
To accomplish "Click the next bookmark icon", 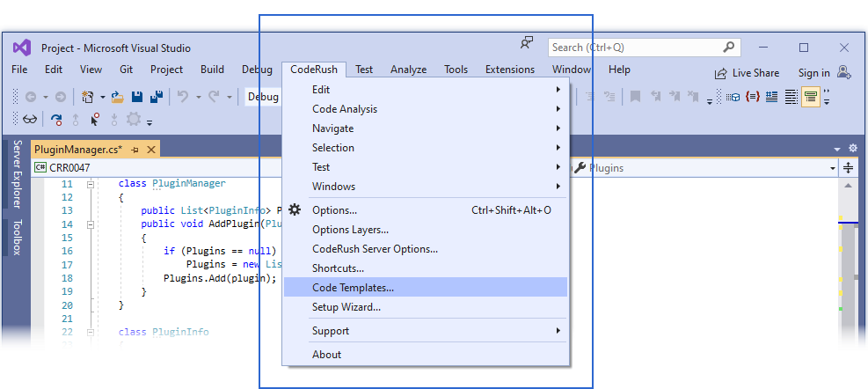I will (x=675, y=97).
